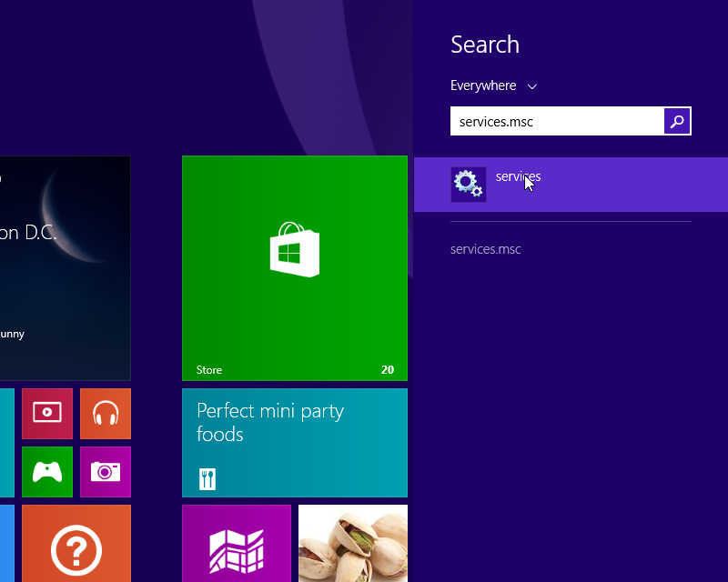
Task: Launch the Music headphones tile
Action: pyautogui.click(x=106, y=414)
